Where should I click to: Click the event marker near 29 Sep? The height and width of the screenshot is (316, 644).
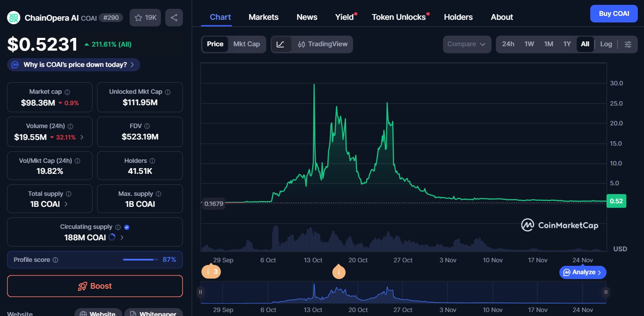pyautogui.click(x=211, y=272)
